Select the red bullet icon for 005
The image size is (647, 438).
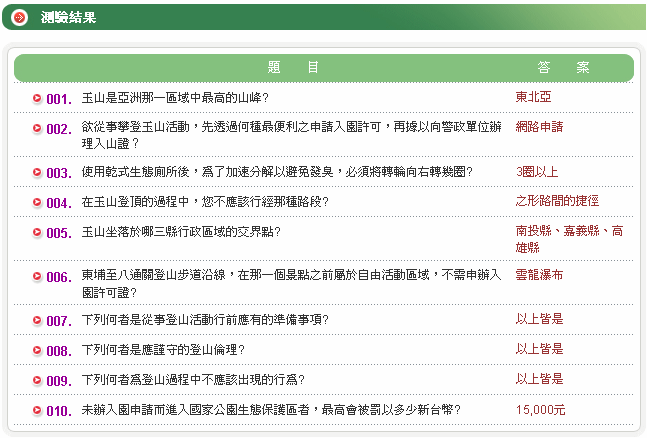click(x=37, y=232)
